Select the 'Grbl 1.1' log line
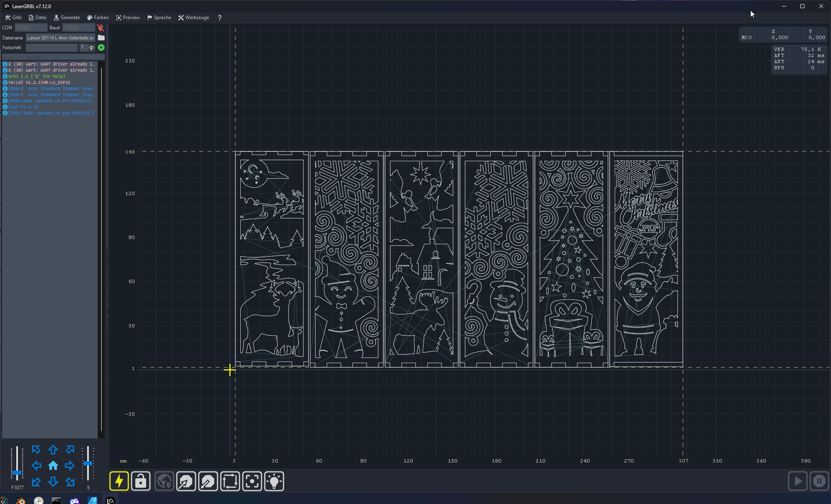 point(37,76)
